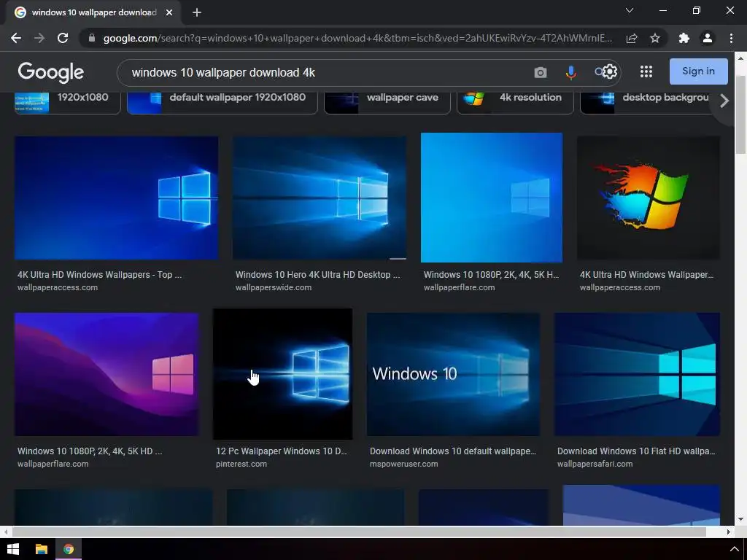The width and height of the screenshot is (747, 560).
Task: Open the Windows Start menu
Action: [x=13, y=549]
